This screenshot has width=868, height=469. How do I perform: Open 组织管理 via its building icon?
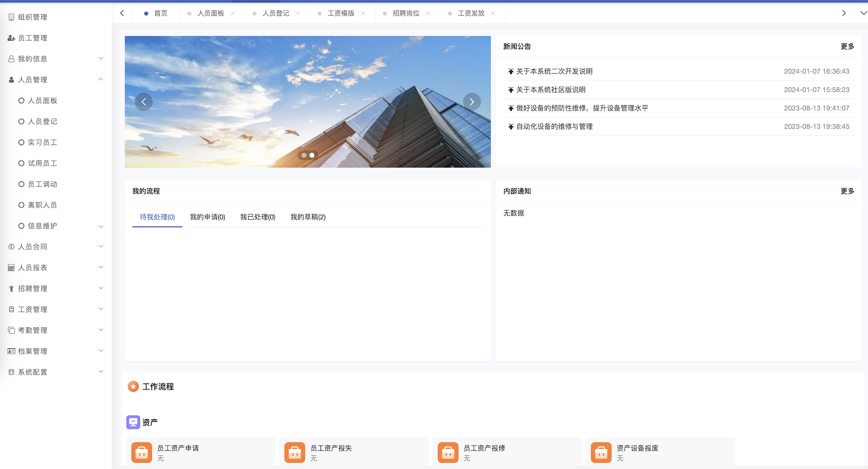[x=11, y=17]
